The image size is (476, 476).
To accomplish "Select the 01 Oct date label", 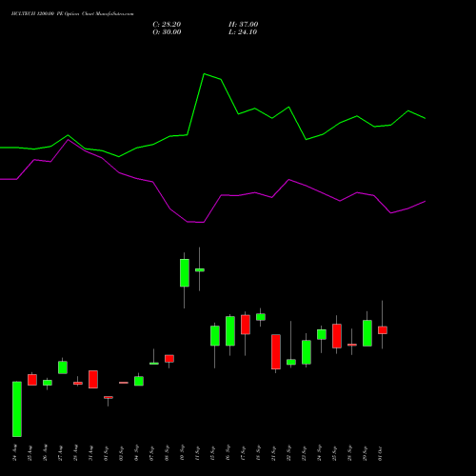I will pos(381,453).
